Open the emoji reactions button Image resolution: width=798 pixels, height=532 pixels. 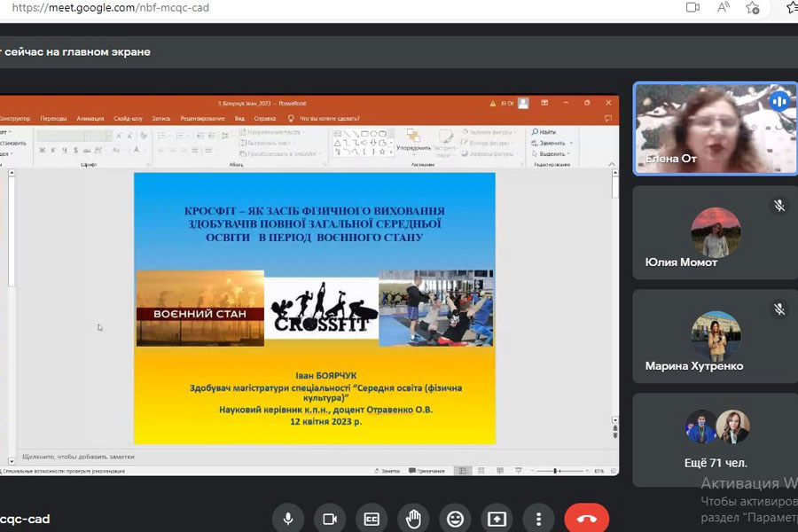(455, 519)
